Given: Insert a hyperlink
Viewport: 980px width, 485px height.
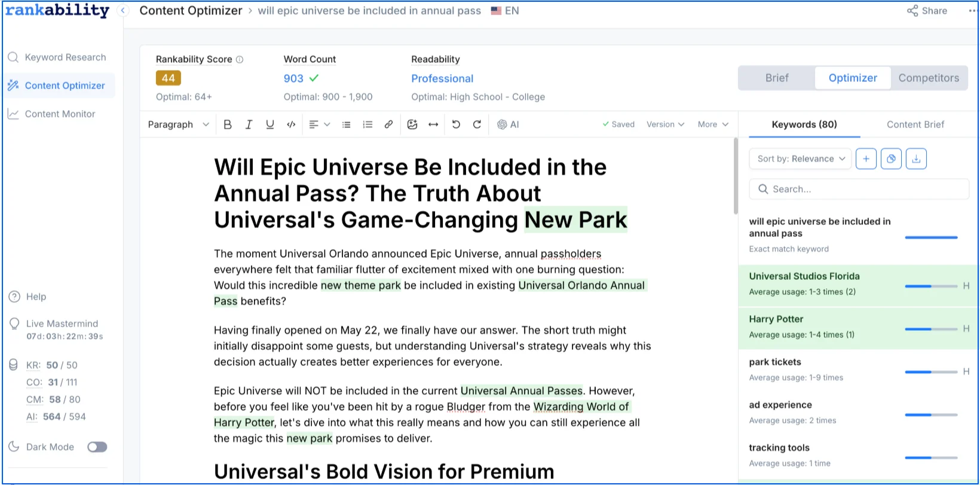Looking at the screenshot, I should [x=388, y=124].
